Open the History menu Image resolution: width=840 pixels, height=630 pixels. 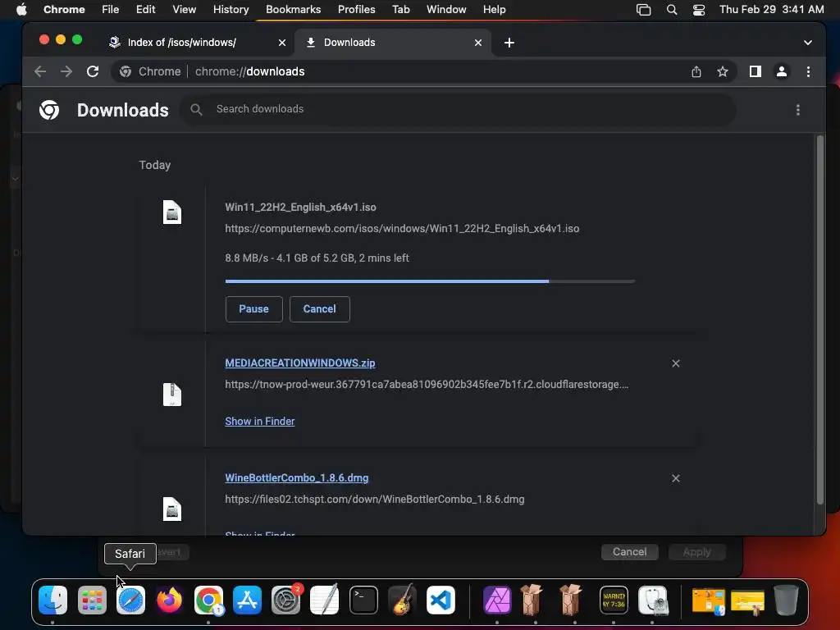point(231,10)
